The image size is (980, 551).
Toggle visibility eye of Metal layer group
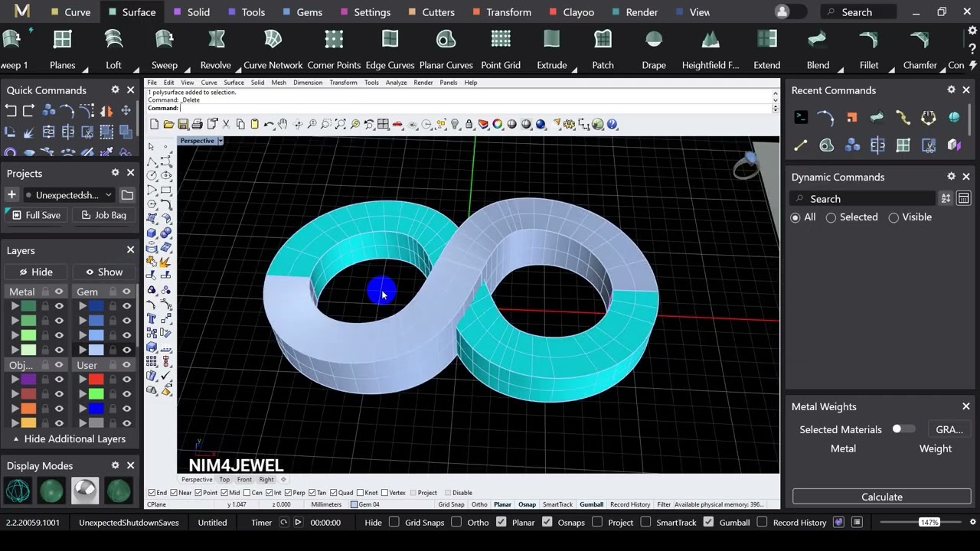(x=59, y=292)
